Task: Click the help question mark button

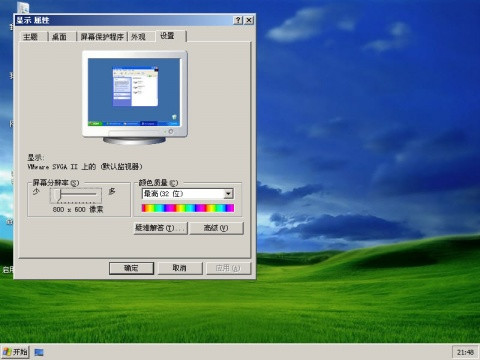Action: (238, 20)
